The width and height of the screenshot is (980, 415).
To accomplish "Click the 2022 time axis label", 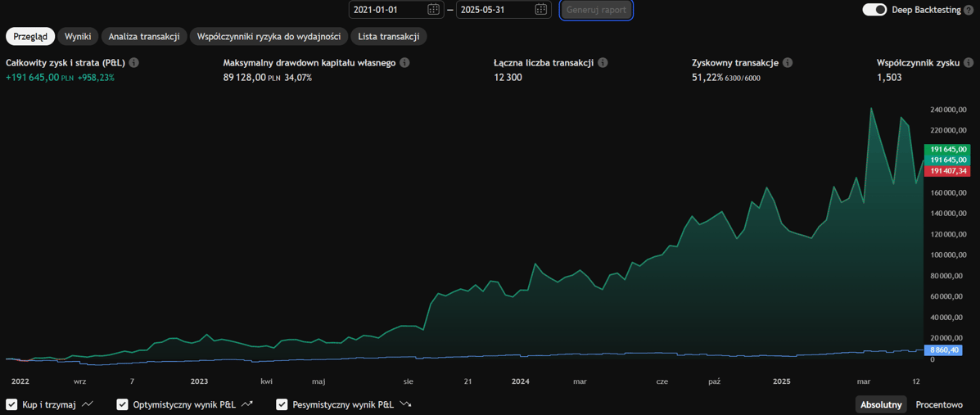I will point(21,381).
